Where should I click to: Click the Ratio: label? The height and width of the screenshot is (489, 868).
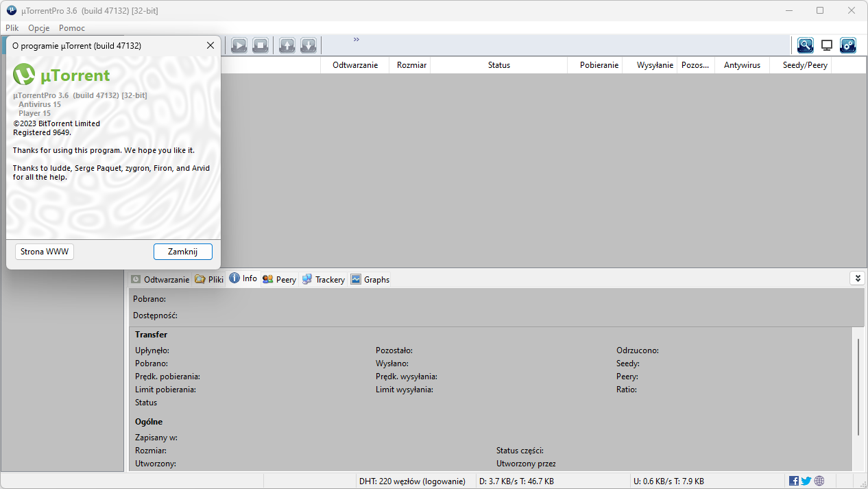tap(627, 390)
